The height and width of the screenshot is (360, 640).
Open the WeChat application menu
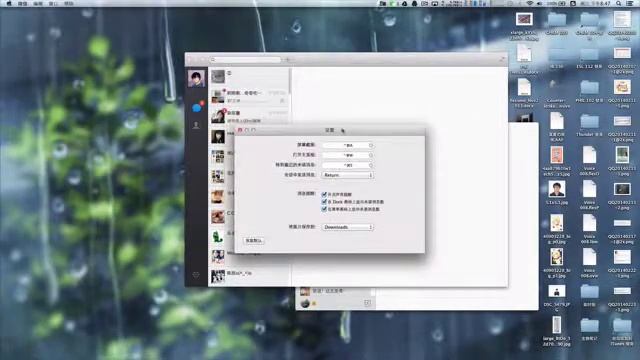point(22,3)
